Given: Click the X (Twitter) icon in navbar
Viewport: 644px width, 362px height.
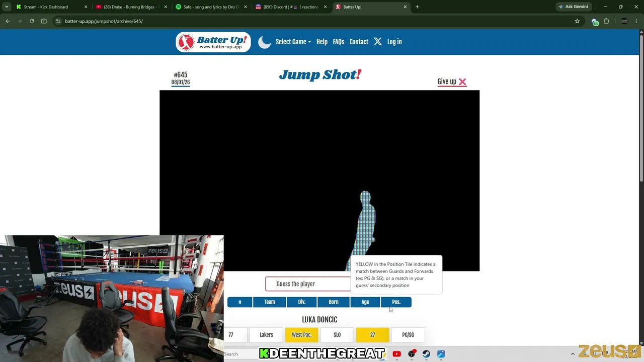Looking at the screenshot, I should [378, 42].
